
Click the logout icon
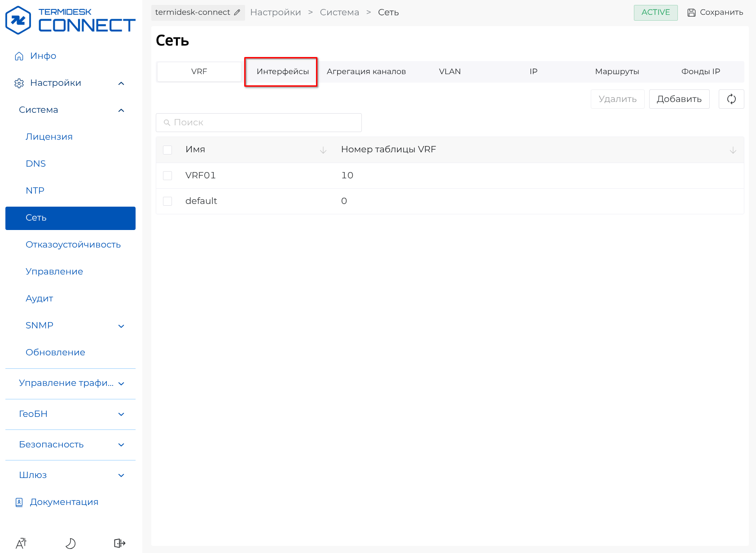(119, 543)
